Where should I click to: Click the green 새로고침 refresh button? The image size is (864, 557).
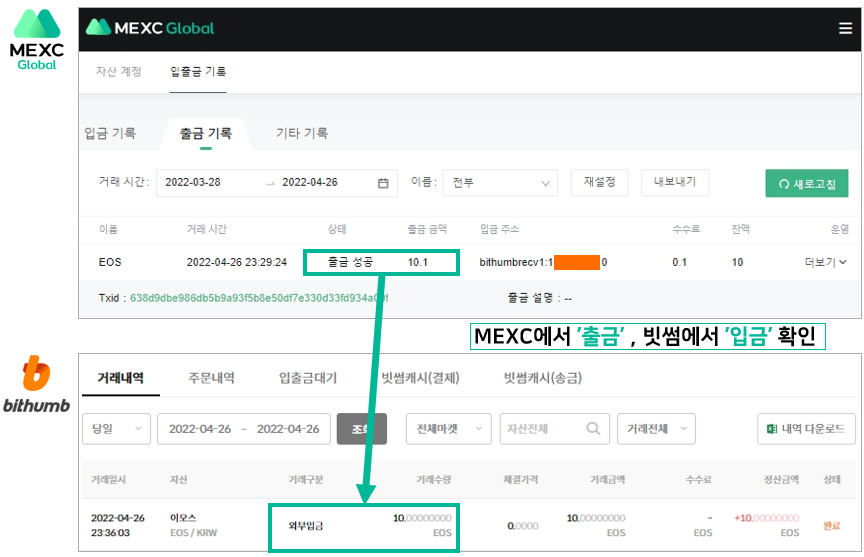[x=807, y=183]
